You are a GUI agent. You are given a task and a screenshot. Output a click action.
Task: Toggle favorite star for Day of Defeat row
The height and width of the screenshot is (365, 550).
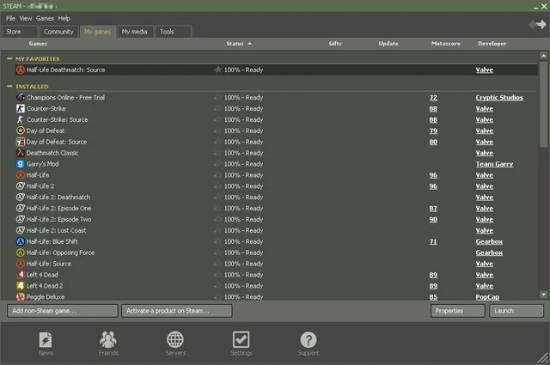pyautogui.click(x=217, y=131)
